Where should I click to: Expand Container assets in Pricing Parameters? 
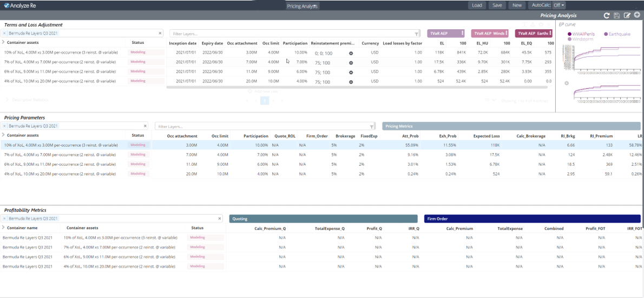3,135
